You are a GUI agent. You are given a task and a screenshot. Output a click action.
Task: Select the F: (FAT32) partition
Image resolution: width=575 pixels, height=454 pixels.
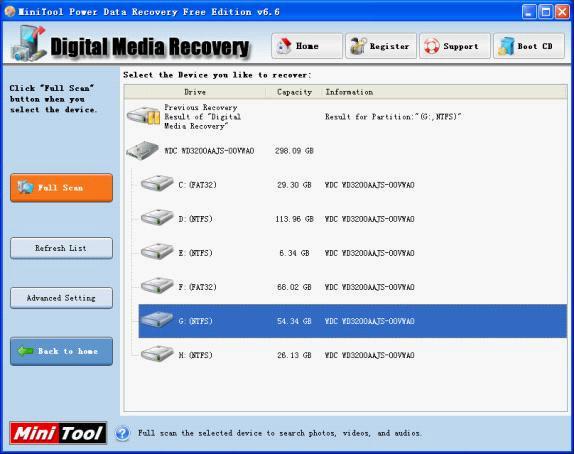click(x=353, y=287)
